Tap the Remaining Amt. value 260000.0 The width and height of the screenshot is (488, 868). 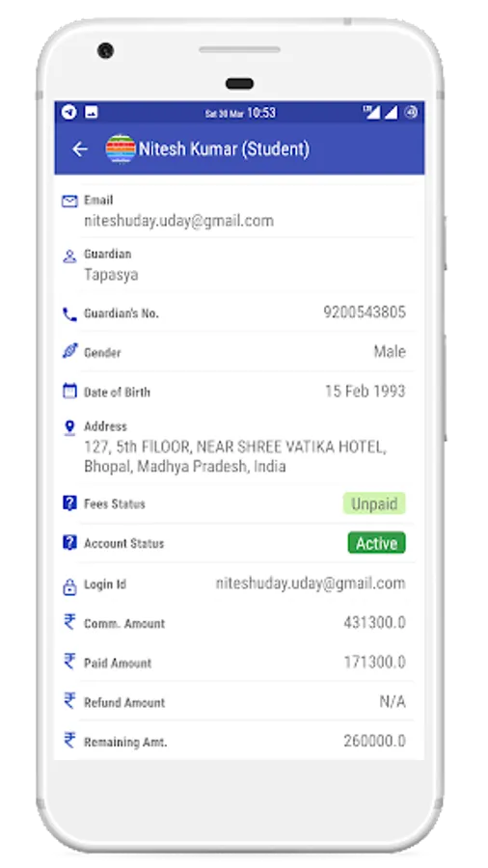click(374, 741)
